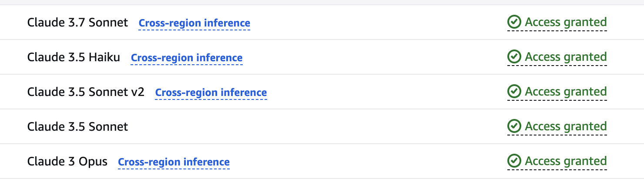Viewport: 644px width, 185px height.
Task: Select the Claude 3.7 Sonnet model name
Action: 77,23
